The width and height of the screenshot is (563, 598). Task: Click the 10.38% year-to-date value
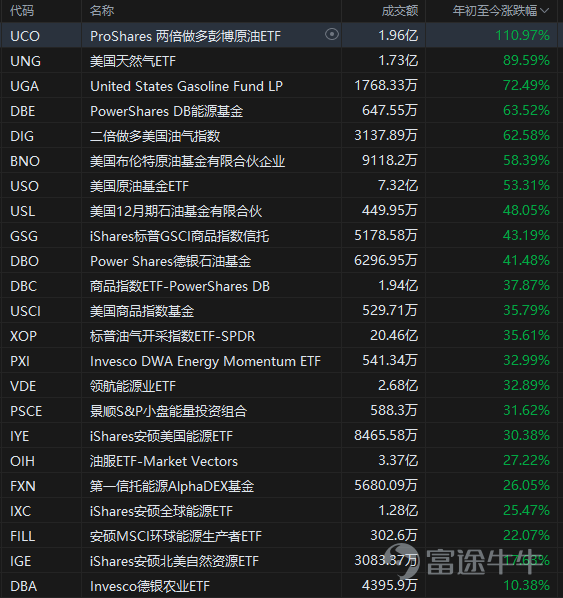526,585
